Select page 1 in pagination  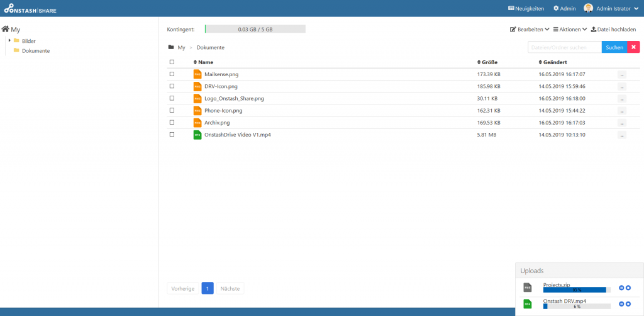coord(208,288)
